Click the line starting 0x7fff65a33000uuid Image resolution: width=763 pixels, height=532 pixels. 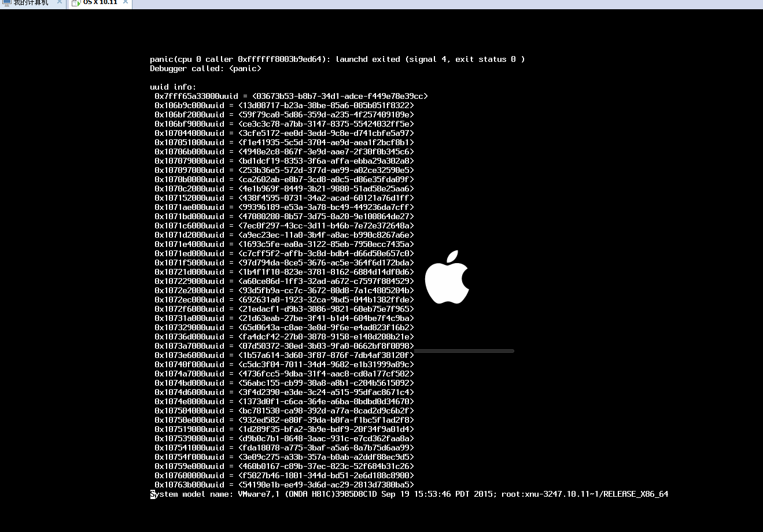click(291, 96)
